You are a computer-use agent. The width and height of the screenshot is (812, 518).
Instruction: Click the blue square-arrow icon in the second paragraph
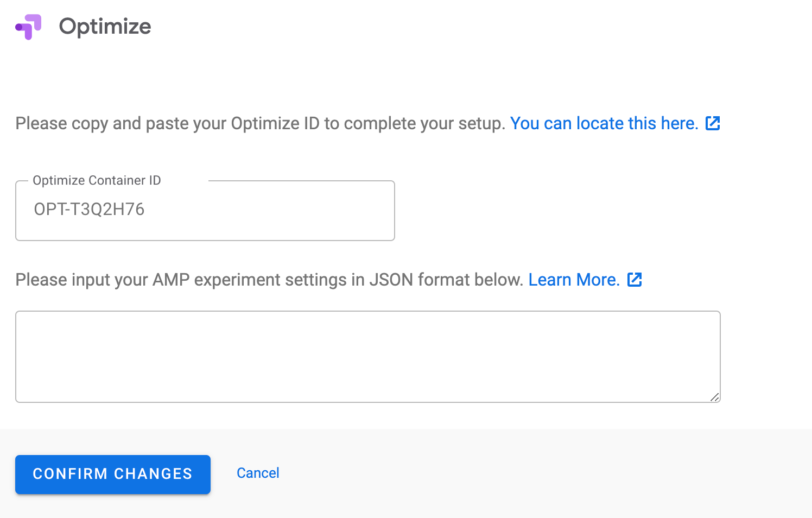click(x=634, y=280)
